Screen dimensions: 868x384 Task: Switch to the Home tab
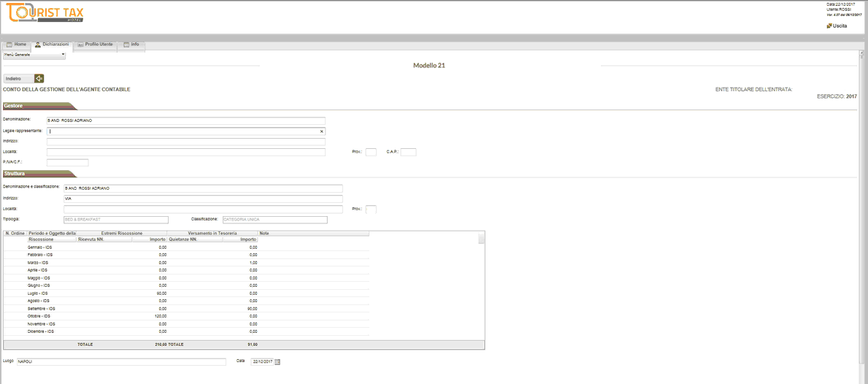16,45
